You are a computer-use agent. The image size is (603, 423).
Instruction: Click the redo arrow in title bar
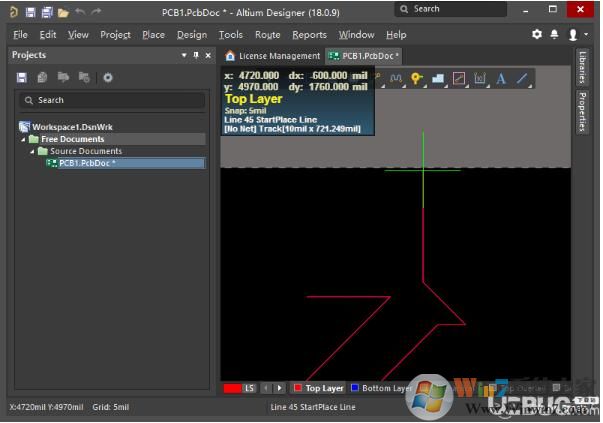point(96,12)
